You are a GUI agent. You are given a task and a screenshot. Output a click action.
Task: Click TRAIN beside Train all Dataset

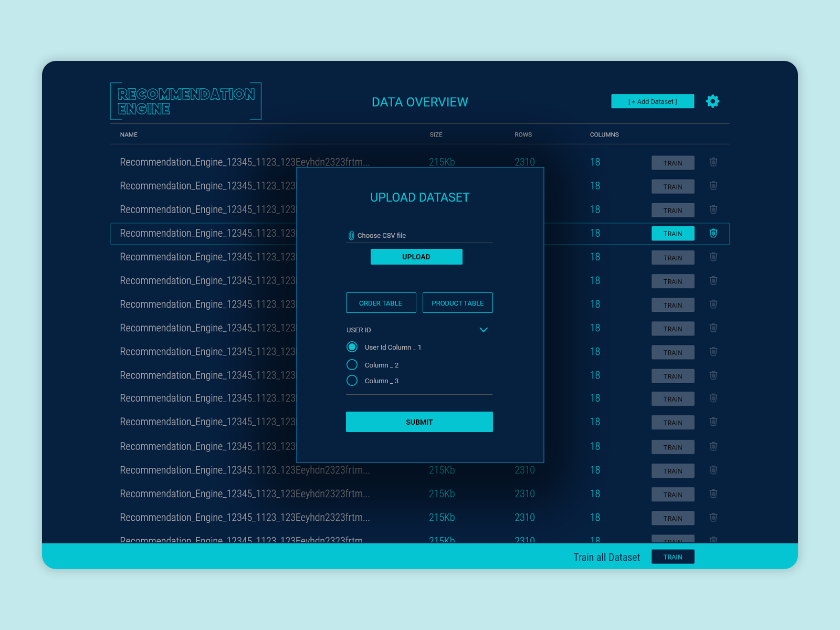(x=673, y=557)
